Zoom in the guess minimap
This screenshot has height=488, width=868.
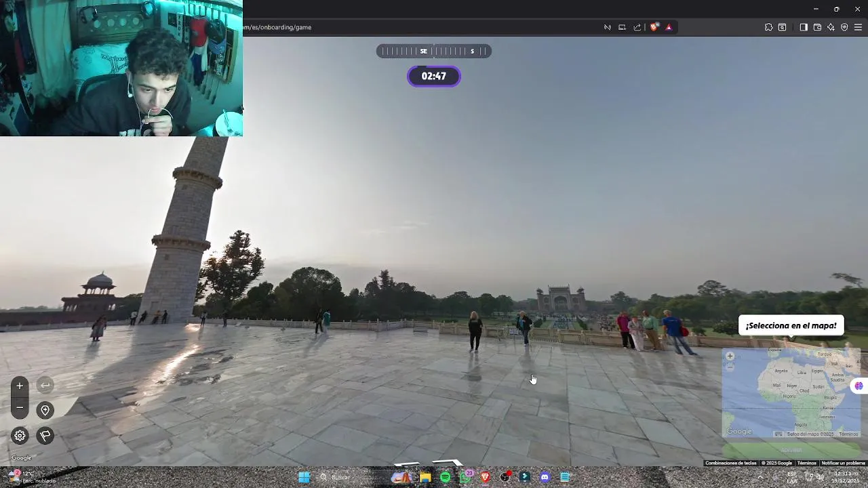pos(730,356)
